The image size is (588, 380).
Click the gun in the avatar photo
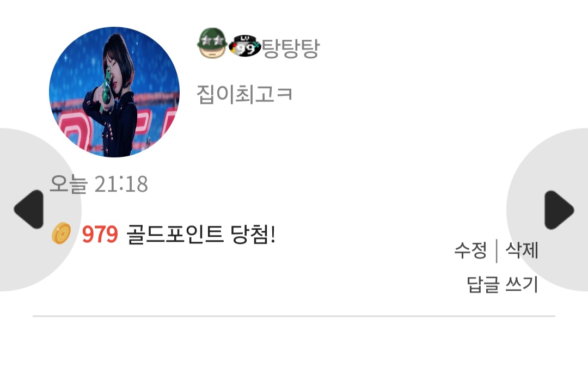tap(107, 88)
